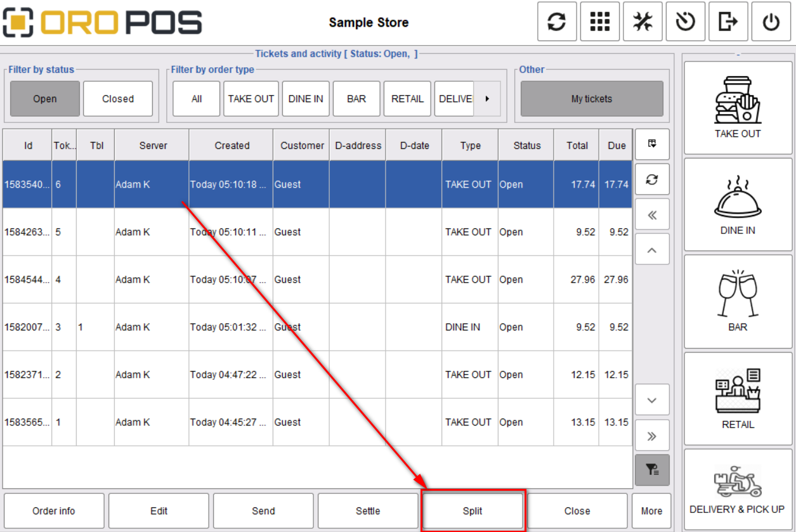
Task: Open the grid menu icon in the header
Action: pyautogui.click(x=599, y=22)
